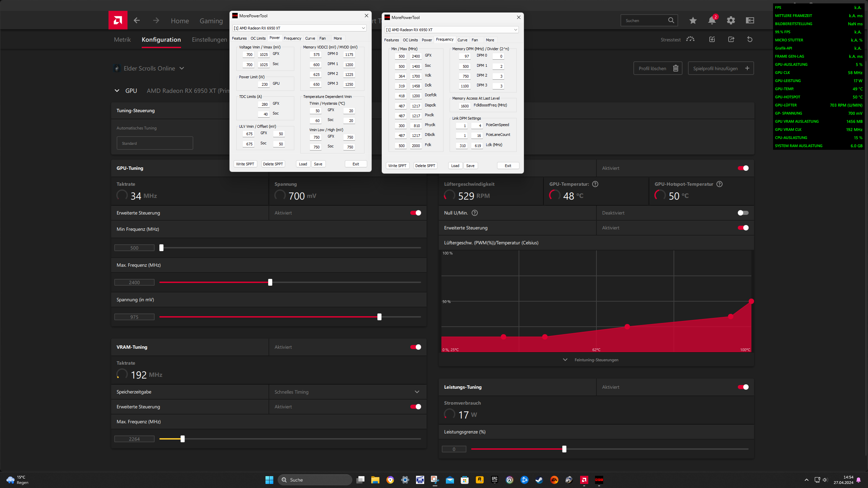The width and height of the screenshot is (868, 488).
Task: Disable the VRAM-Tuning toggle
Action: [415, 347]
